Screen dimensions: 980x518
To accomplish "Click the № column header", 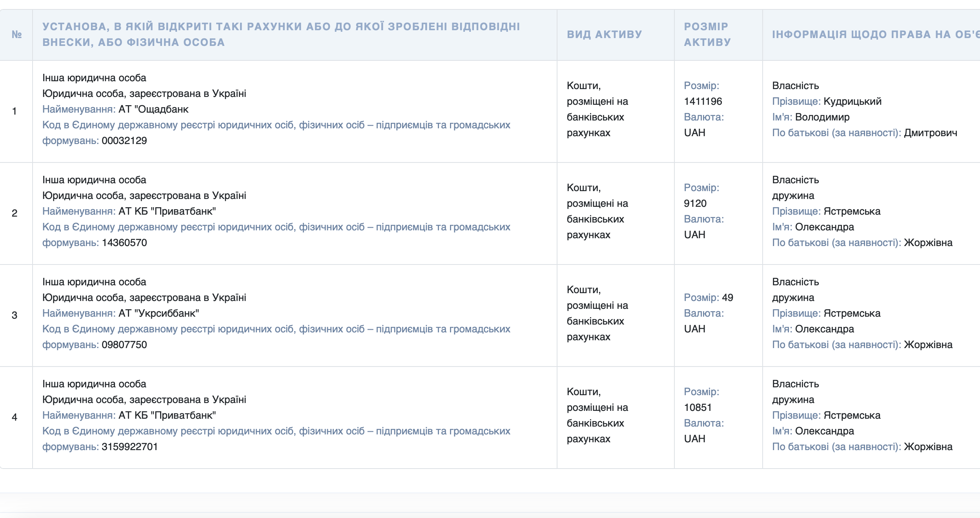I will 16,35.
